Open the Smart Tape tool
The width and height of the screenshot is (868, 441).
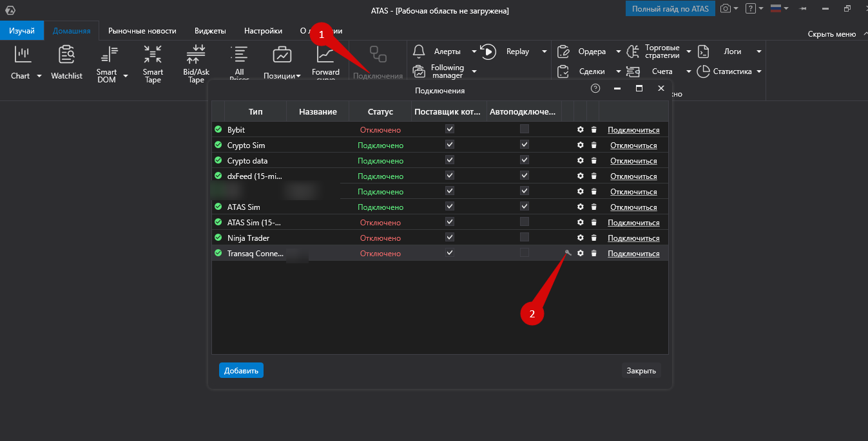click(x=153, y=63)
